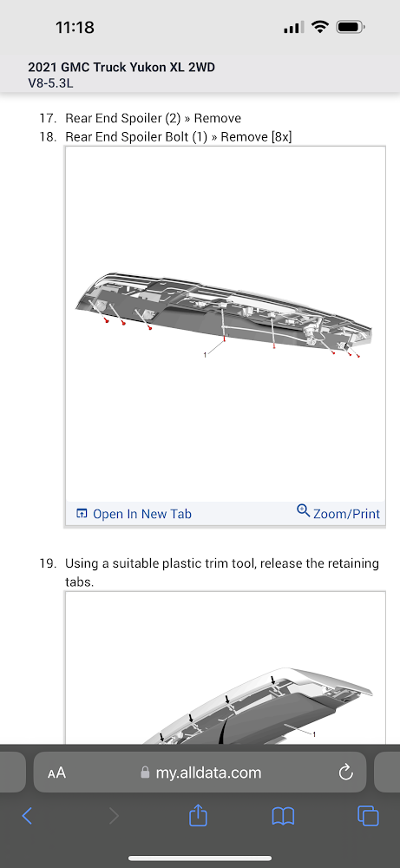The width and height of the screenshot is (400, 868).
Task: Reload page using the refresh arrow
Action: coord(346,773)
